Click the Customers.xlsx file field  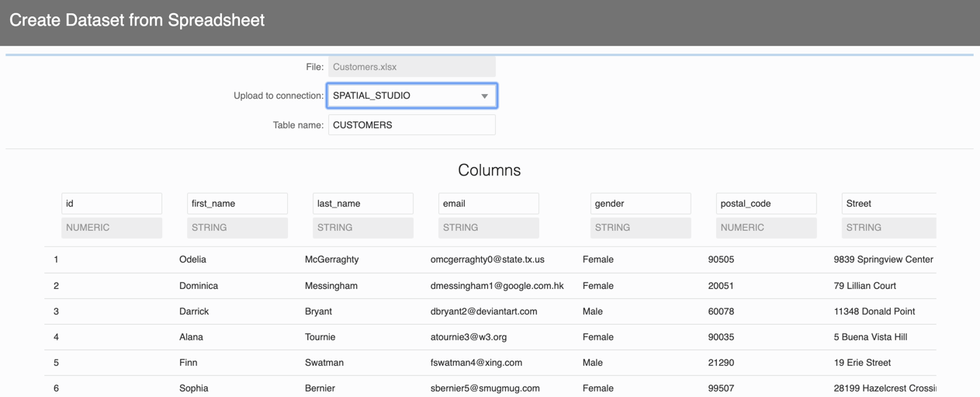pos(411,67)
